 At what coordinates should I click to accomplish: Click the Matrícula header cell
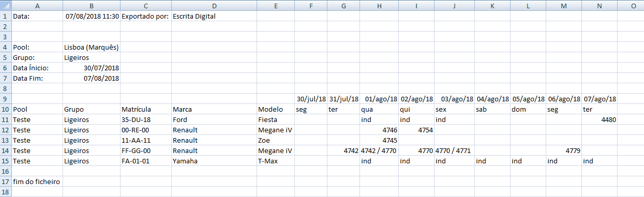coord(145,109)
